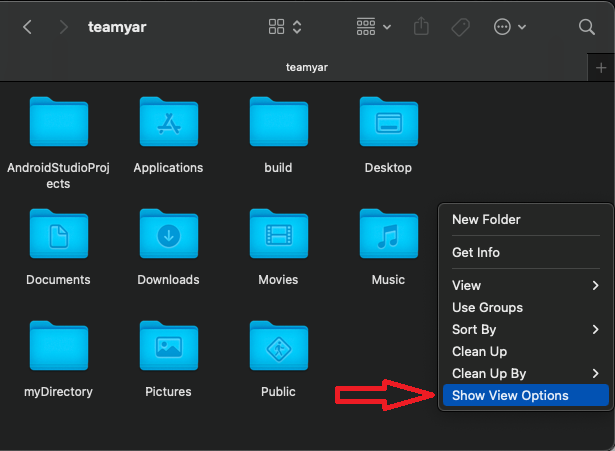
Task: Open the Desktop folder
Action: [388, 122]
